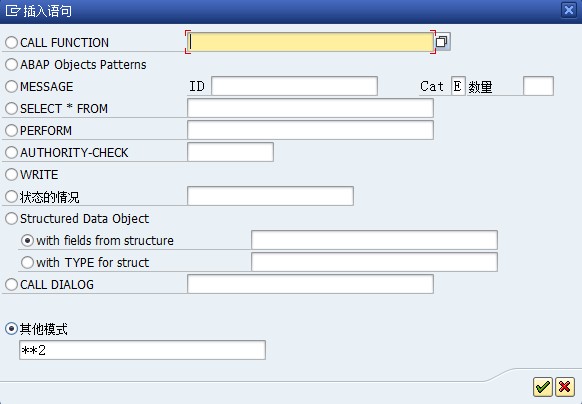The width and height of the screenshot is (582, 404).
Task: Click the Cat label text
Action: 432,86
